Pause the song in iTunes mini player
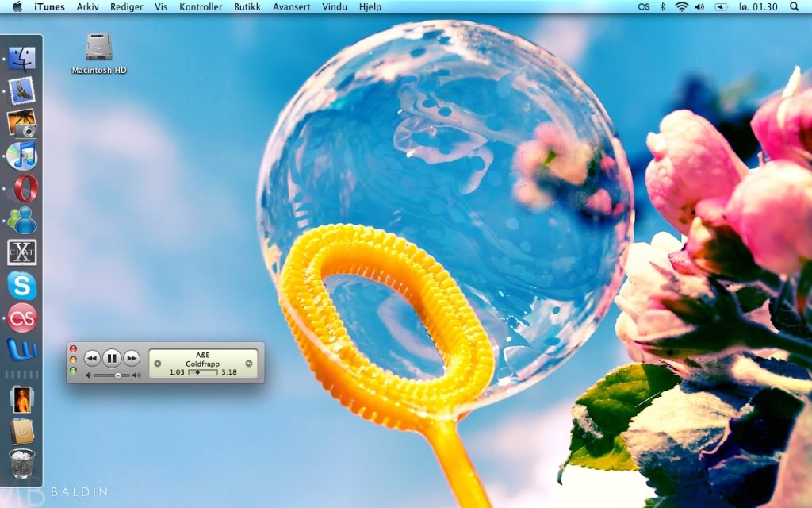This screenshot has width=812, height=508. pos(112,358)
